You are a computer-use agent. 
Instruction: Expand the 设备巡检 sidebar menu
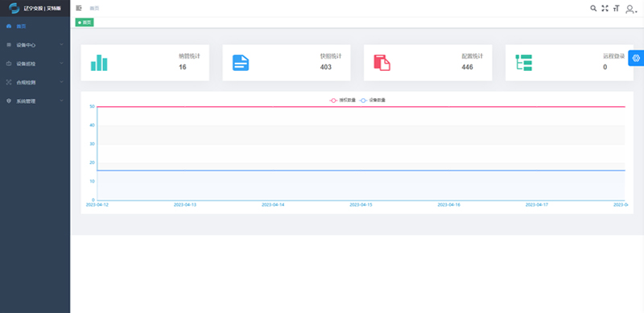pyautogui.click(x=35, y=64)
